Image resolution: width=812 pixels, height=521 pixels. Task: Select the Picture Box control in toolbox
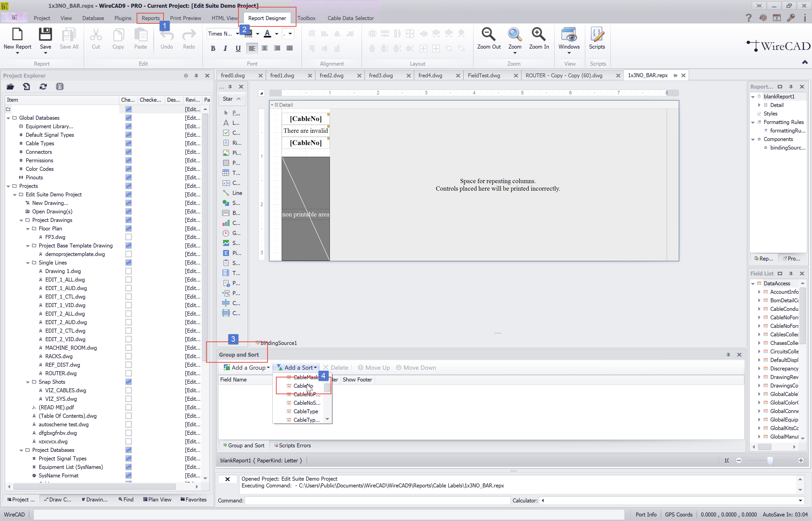point(232,153)
